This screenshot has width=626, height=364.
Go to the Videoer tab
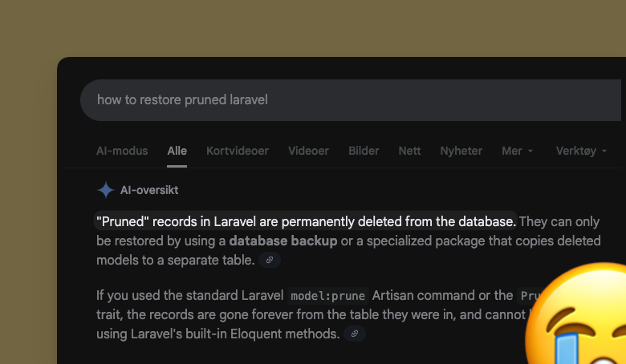(308, 151)
